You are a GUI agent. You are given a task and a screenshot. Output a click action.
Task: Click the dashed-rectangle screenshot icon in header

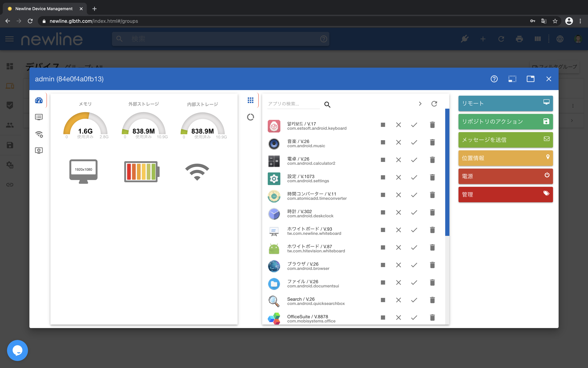tap(512, 79)
